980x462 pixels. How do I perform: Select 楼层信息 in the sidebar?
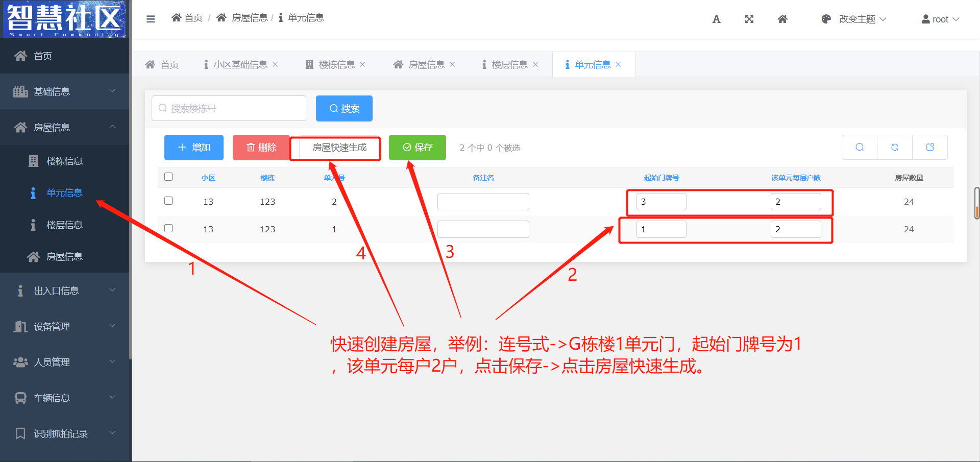click(x=64, y=225)
